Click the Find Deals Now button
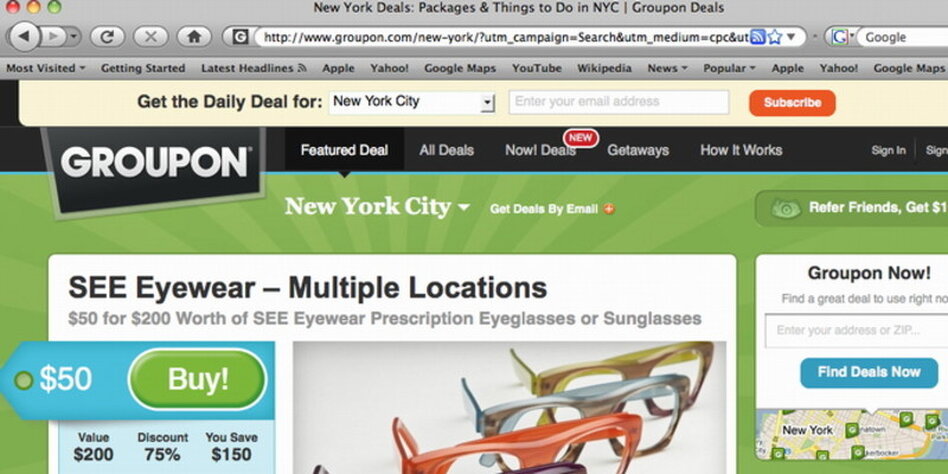The width and height of the screenshot is (948, 474). click(869, 372)
